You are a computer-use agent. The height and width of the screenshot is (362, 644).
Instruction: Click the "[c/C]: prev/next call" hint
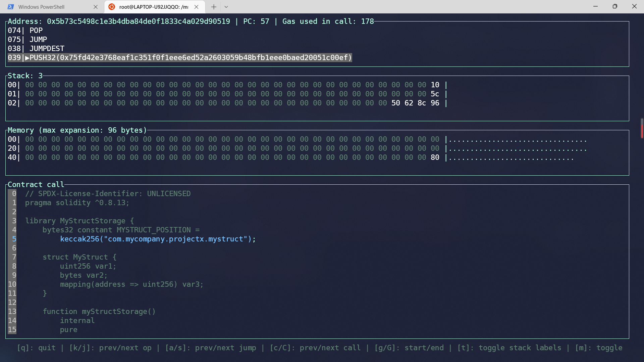[x=315, y=348]
